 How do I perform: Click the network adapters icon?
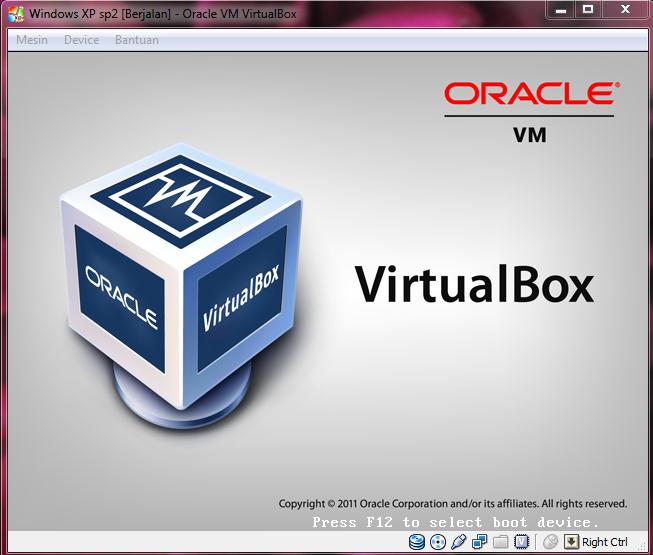point(479,542)
